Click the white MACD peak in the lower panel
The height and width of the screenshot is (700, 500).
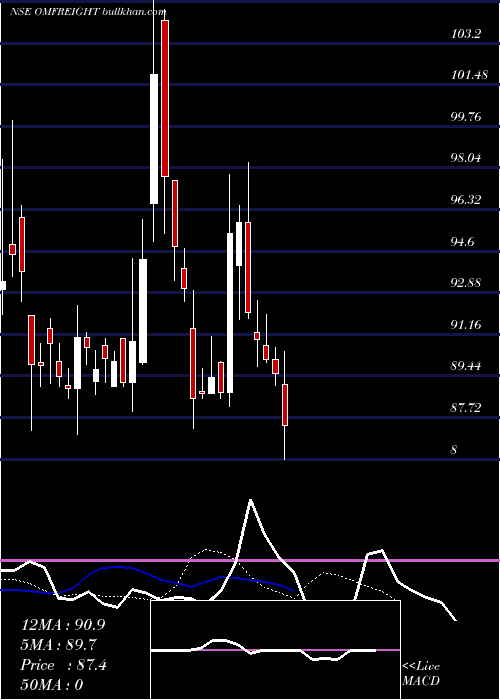point(250,500)
